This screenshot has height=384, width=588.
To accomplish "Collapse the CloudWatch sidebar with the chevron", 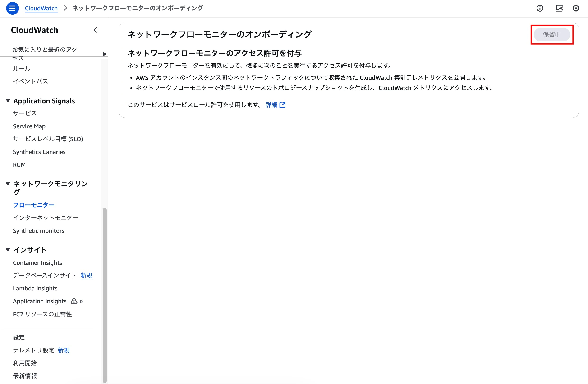I will (95, 30).
